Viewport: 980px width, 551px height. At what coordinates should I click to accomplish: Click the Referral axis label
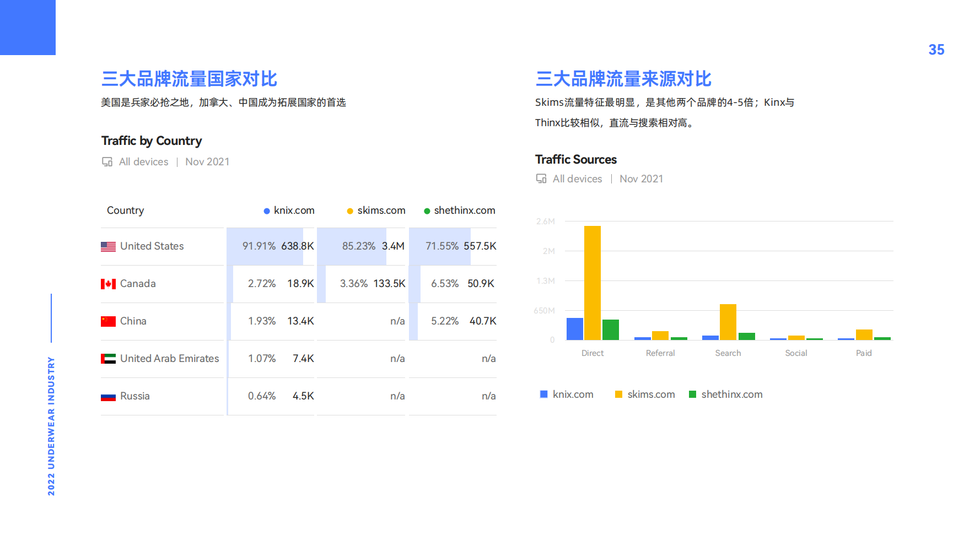(660, 353)
